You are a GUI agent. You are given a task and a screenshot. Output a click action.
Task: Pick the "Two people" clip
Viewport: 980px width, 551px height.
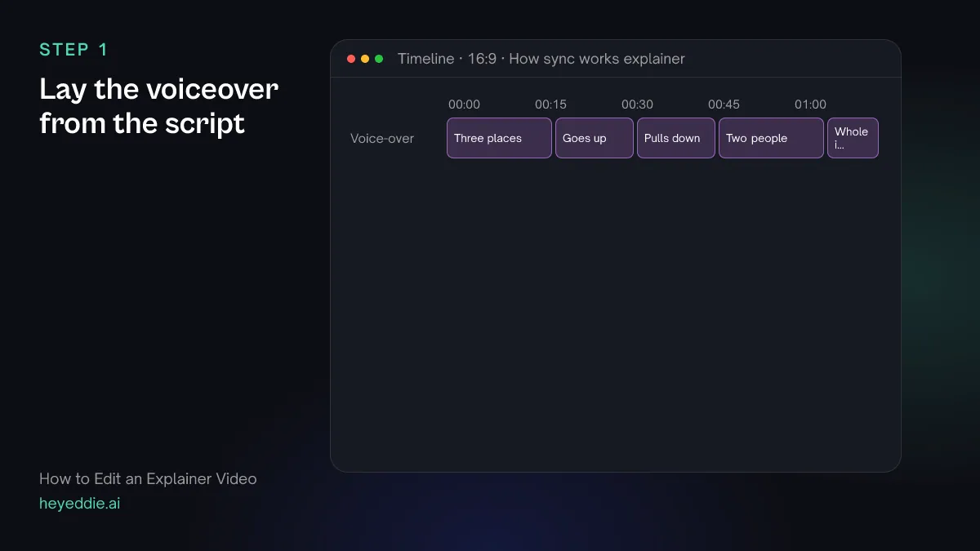pyautogui.click(x=771, y=138)
